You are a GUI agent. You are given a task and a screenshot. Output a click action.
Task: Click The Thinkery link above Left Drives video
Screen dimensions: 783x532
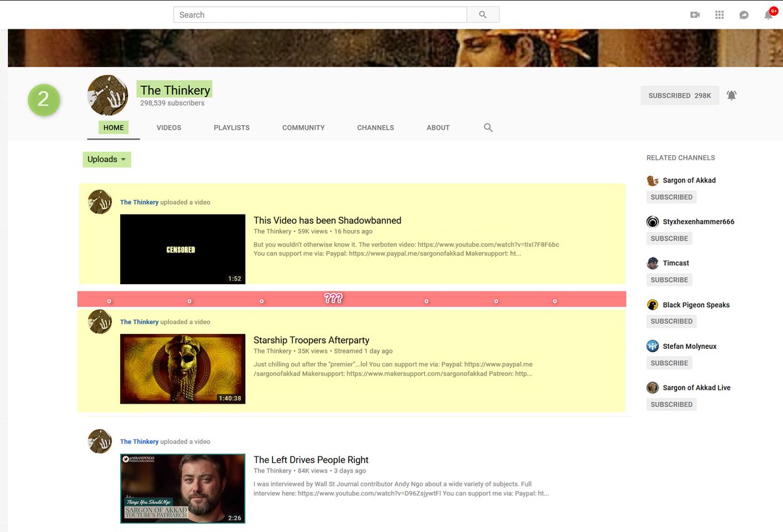(139, 441)
